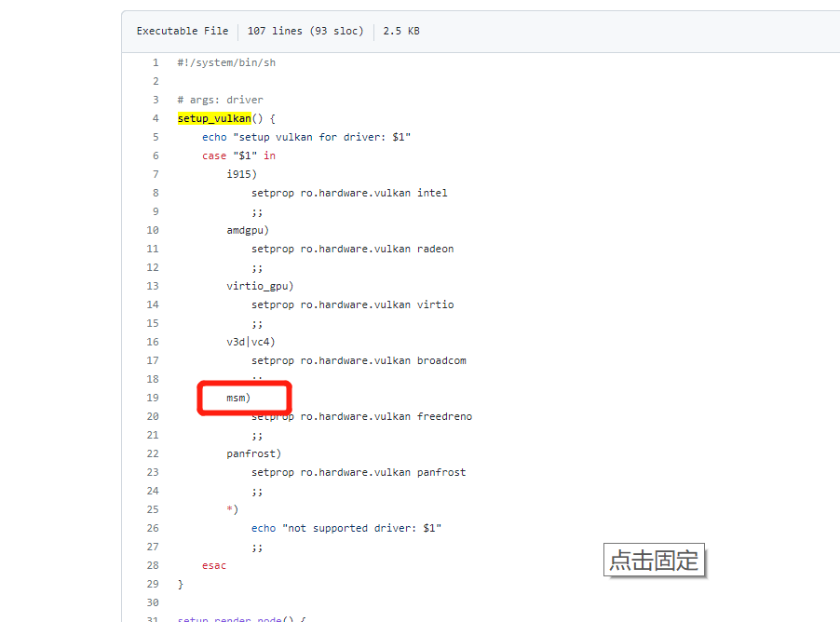
Task: Click the red-boxed msm) case label
Action: [x=243, y=398]
